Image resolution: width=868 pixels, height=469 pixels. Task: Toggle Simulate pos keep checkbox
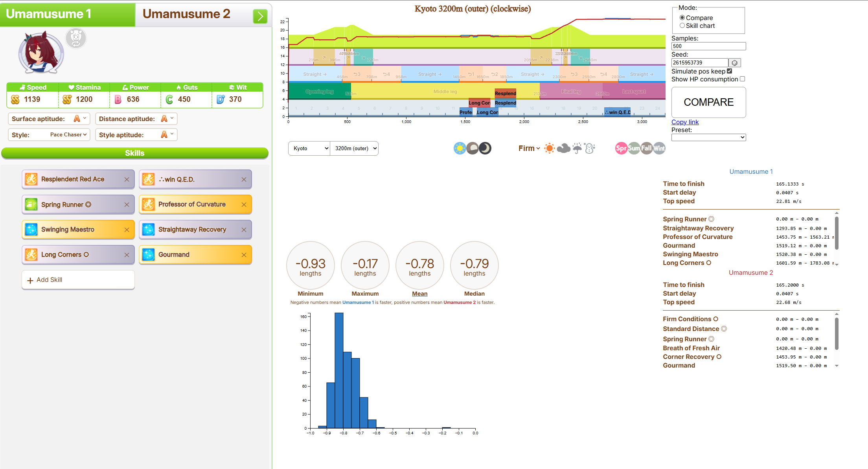[730, 71]
